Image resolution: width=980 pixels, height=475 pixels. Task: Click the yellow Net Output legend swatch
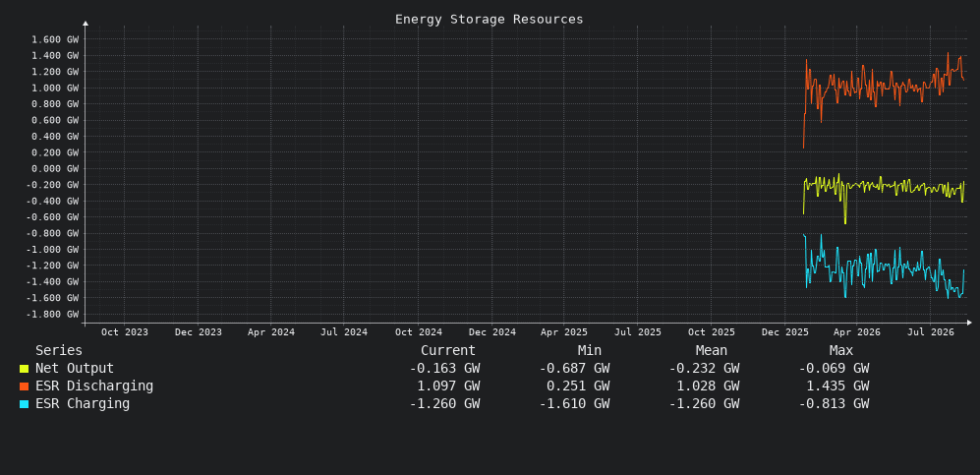click(24, 369)
